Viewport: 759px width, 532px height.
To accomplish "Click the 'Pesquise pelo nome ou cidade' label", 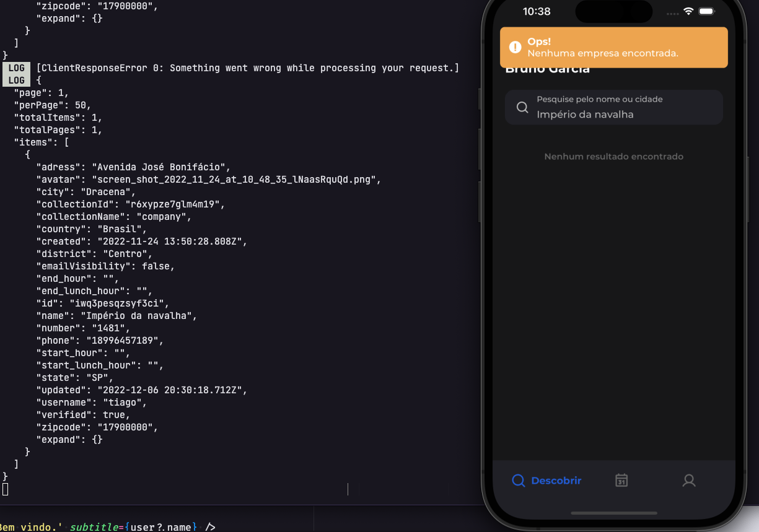I will [600, 99].
